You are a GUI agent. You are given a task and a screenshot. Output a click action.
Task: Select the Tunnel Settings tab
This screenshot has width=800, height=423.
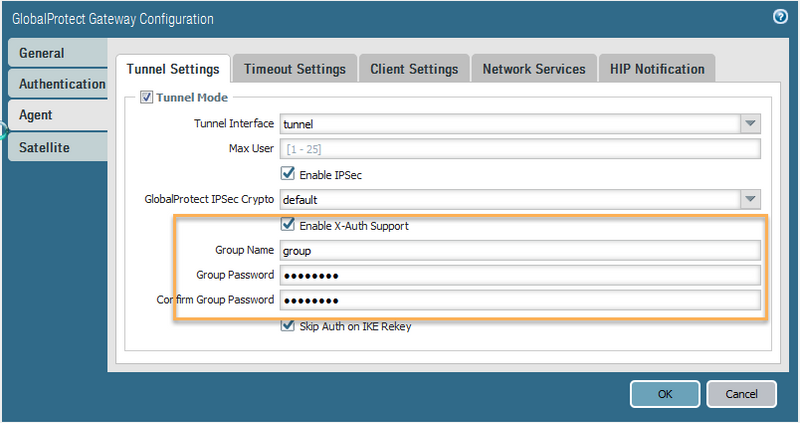click(x=173, y=69)
